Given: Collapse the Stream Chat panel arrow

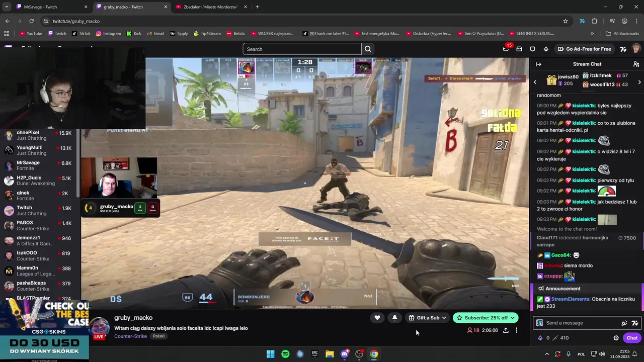Looking at the screenshot, I should (538, 64).
